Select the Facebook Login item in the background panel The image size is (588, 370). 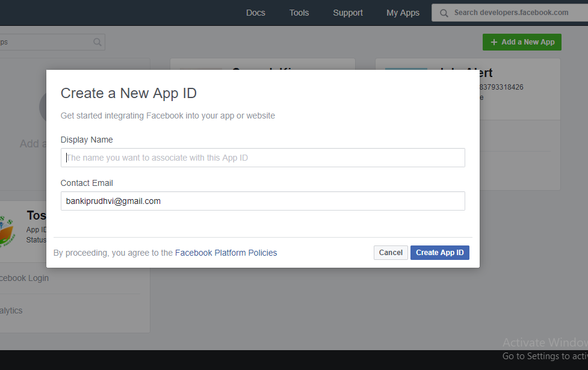(25, 278)
